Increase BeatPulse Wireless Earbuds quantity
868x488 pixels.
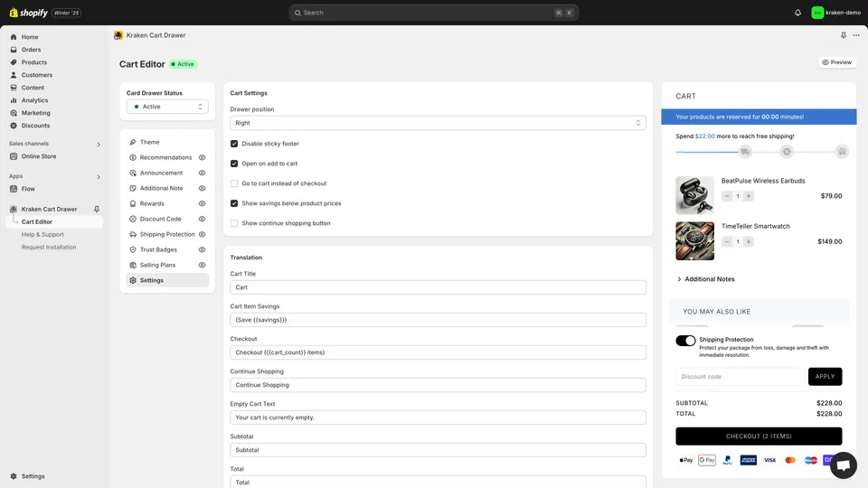(749, 196)
